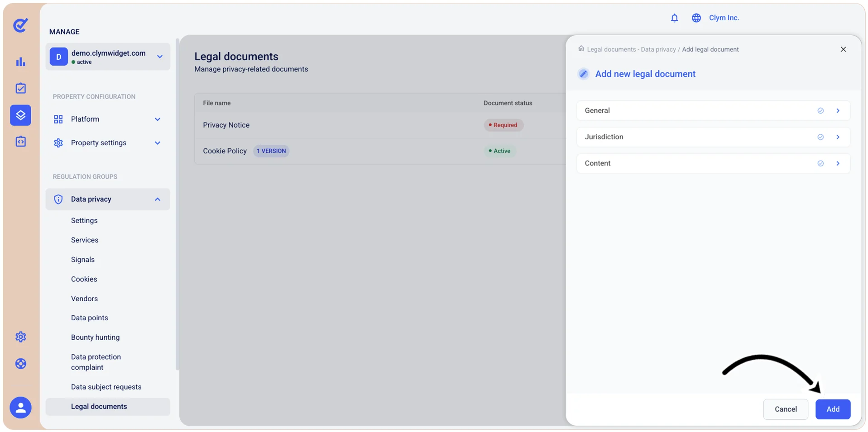Expand the Property settings chevron
Image resolution: width=868 pixels, height=432 pixels.
pos(158,143)
